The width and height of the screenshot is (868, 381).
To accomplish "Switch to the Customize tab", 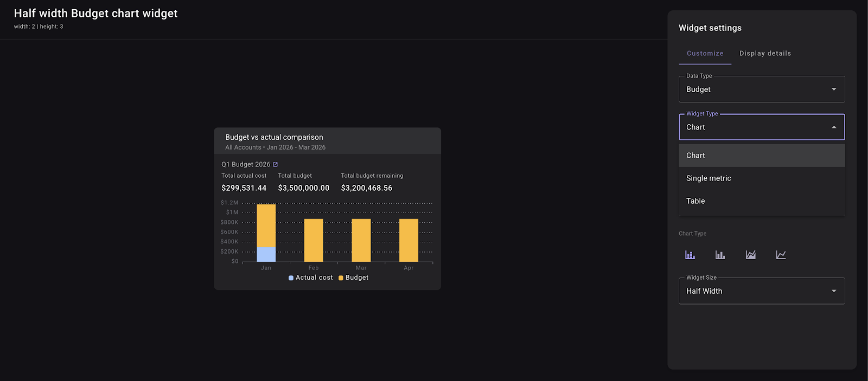I will [x=705, y=53].
